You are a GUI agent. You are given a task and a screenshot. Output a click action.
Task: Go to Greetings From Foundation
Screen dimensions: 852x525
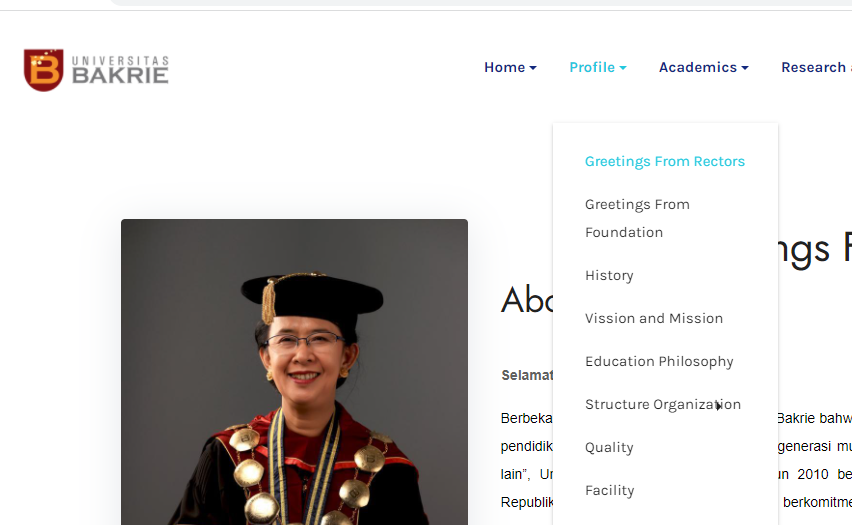point(637,218)
